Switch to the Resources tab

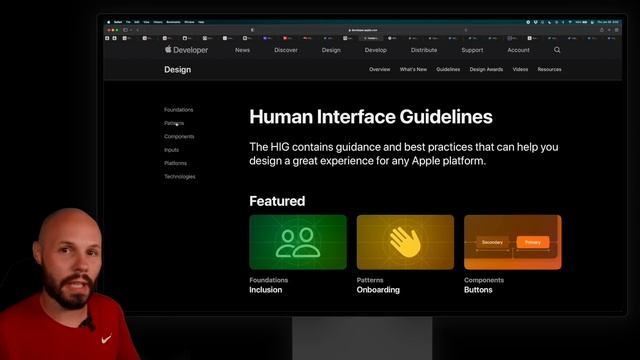pos(549,69)
